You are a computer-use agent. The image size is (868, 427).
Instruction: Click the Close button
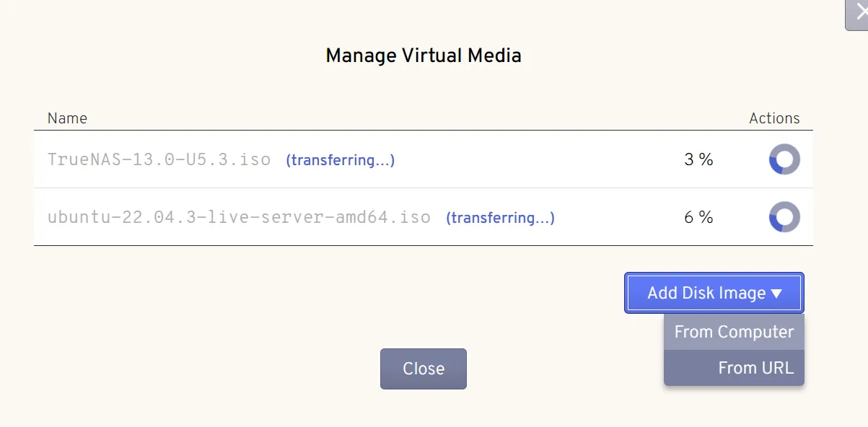click(424, 369)
